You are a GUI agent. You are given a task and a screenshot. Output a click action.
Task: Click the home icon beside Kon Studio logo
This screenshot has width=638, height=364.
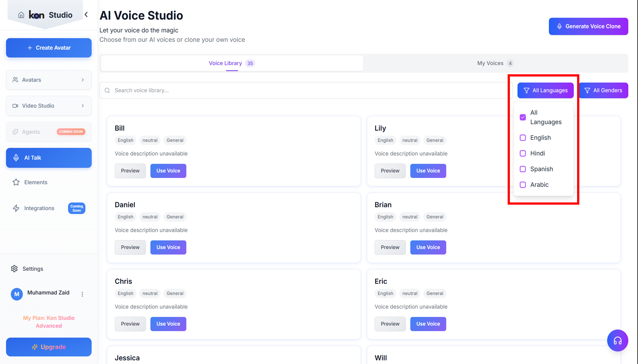(21, 15)
